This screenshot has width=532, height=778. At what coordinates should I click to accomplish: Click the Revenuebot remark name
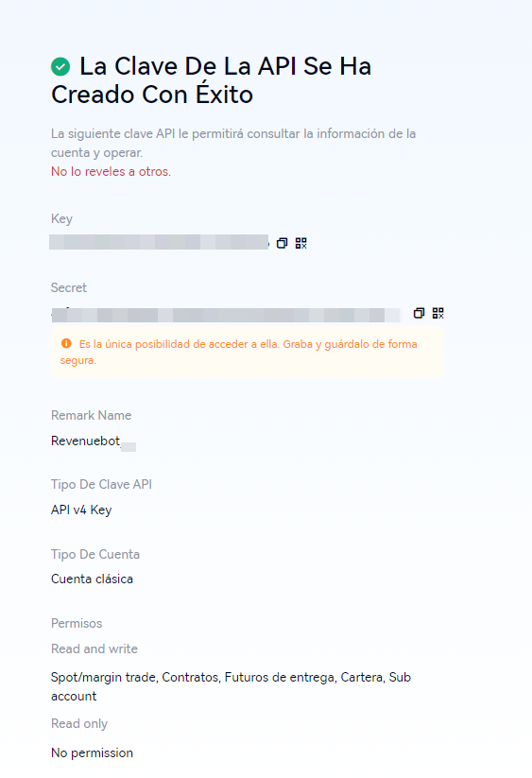94,441
